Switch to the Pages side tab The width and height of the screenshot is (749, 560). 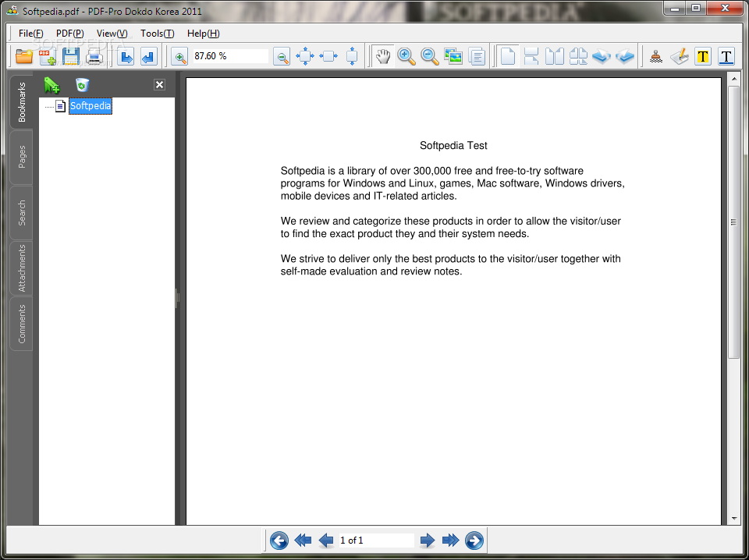point(22,157)
